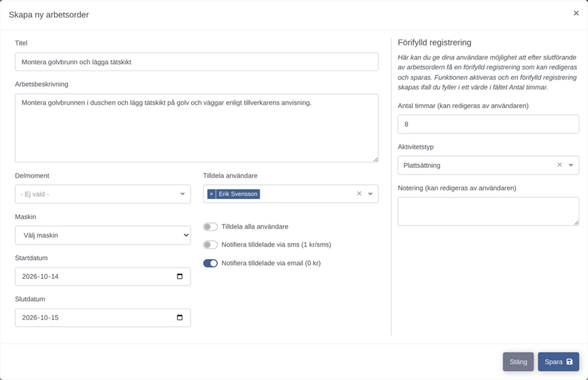The height and width of the screenshot is (380, 588).
Task: Click the Notifiera tilldelade via sms label
Action: click(276, 245)
